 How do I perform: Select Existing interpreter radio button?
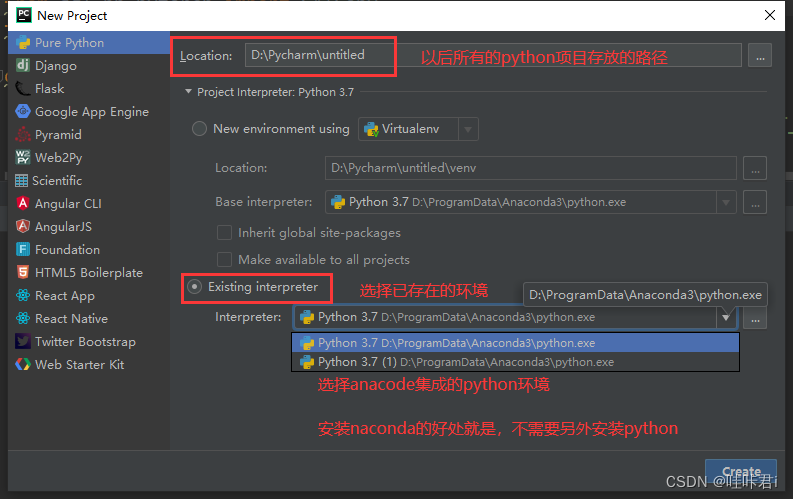click(194, 287)
